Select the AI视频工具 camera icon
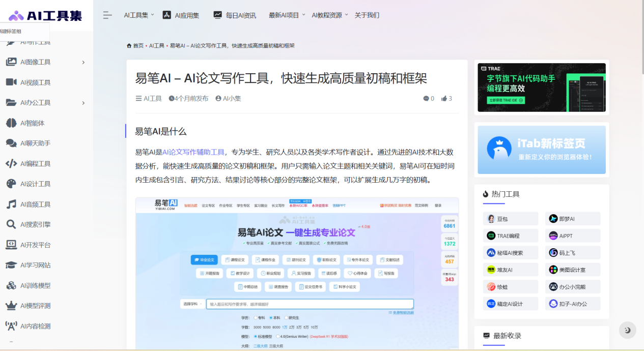This screenshot has height=351, width=644. [11, 82]
